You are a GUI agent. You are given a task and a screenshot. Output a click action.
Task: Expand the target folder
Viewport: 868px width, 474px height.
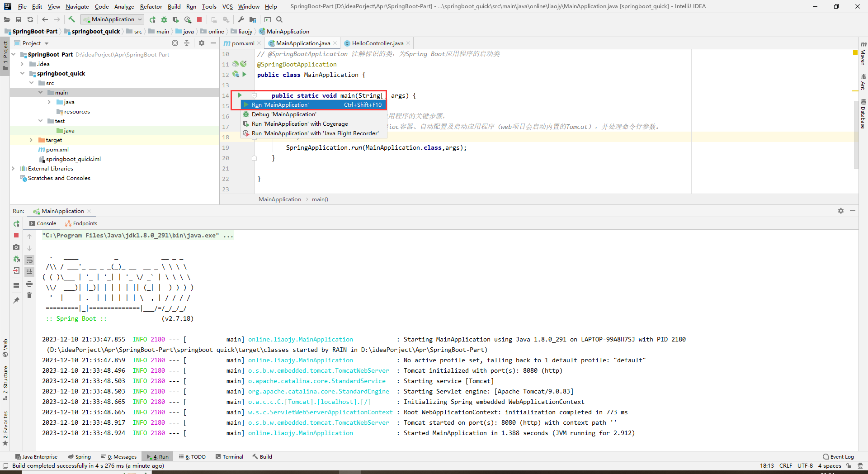31,140
